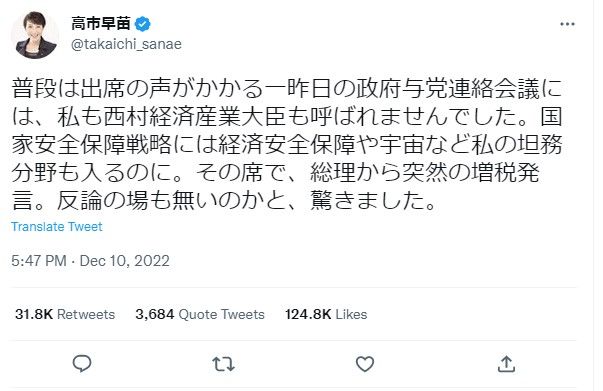Click the blue verified badge
The width and height of the screenshot is (603, 391).
tap(142, 24)
